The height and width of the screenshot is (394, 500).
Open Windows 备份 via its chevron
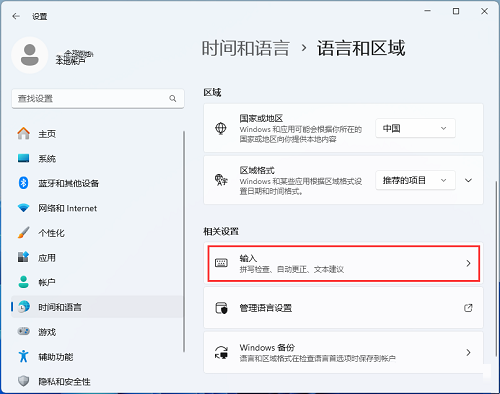[x=468, y=352]
